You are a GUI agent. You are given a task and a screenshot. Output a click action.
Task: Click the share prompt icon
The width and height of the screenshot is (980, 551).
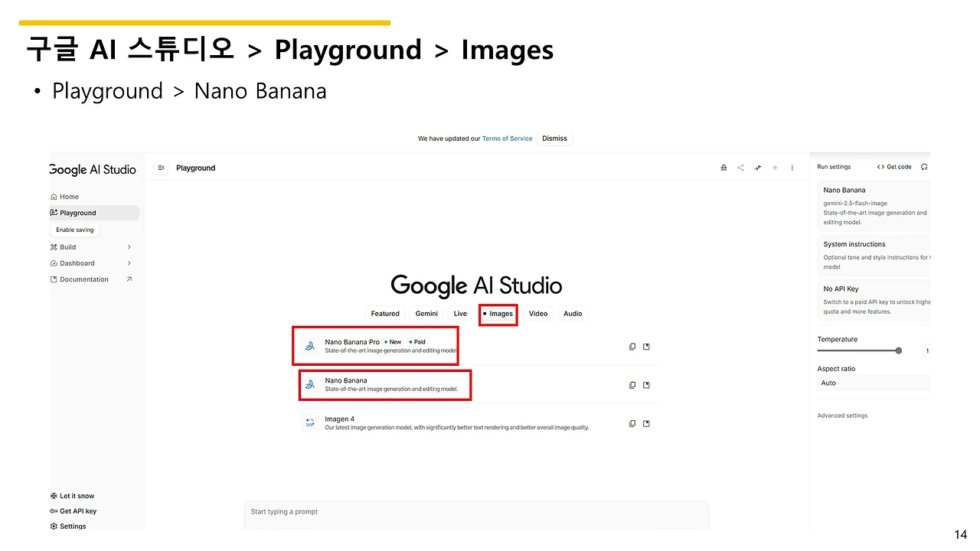pos(740,168)
